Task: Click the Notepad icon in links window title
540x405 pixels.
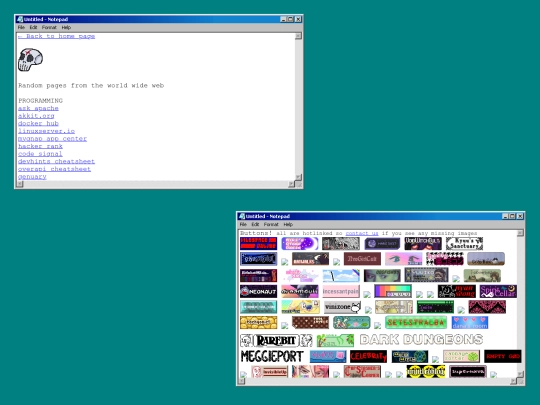Action: pyautogui.click(x=20, y=19)
